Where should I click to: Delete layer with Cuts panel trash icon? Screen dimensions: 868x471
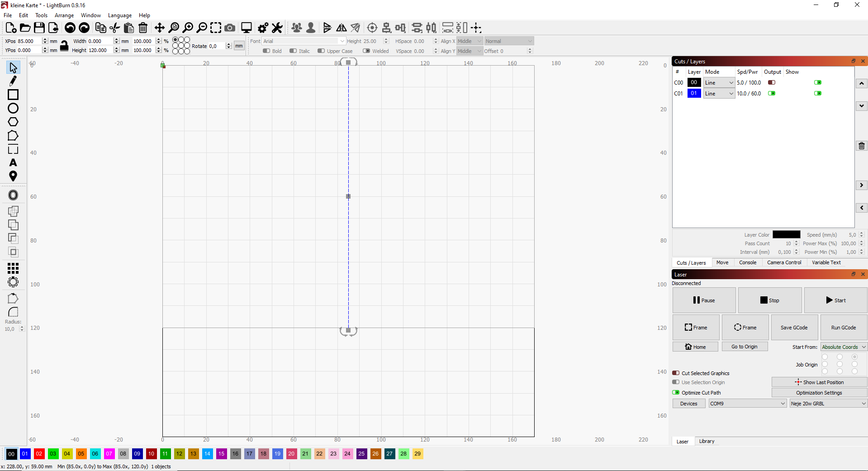862,146
